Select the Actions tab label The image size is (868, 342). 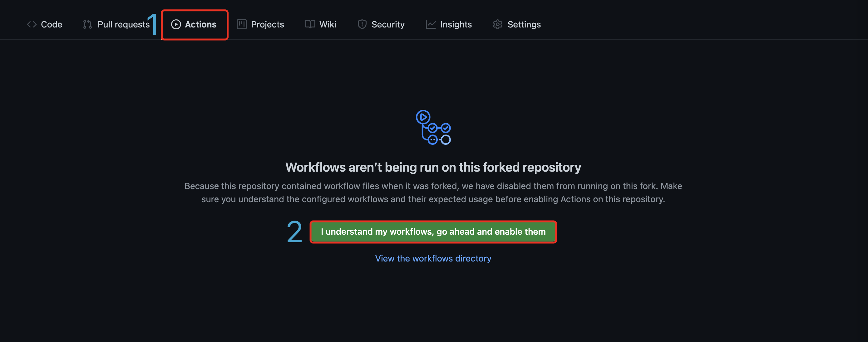[200, 24]
